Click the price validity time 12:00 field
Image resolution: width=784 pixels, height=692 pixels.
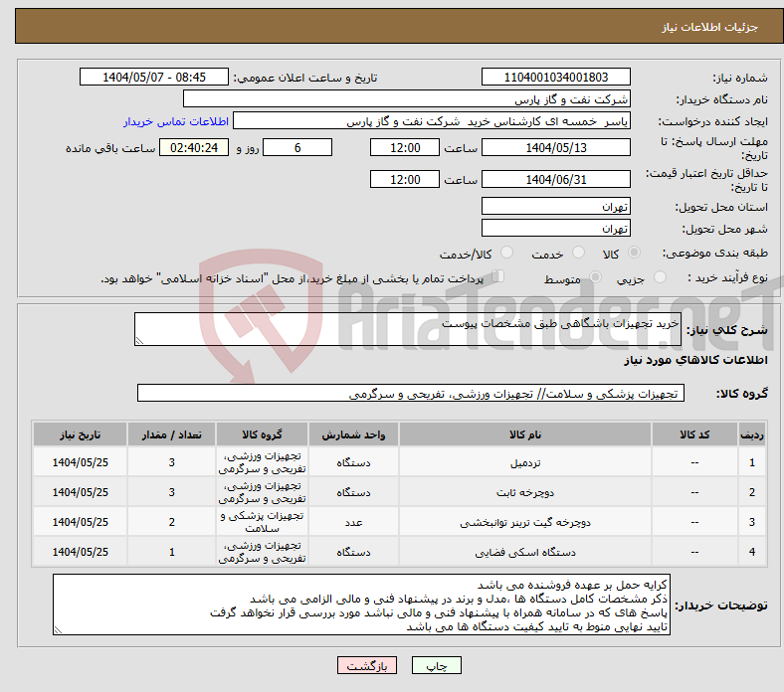[405, 179]
